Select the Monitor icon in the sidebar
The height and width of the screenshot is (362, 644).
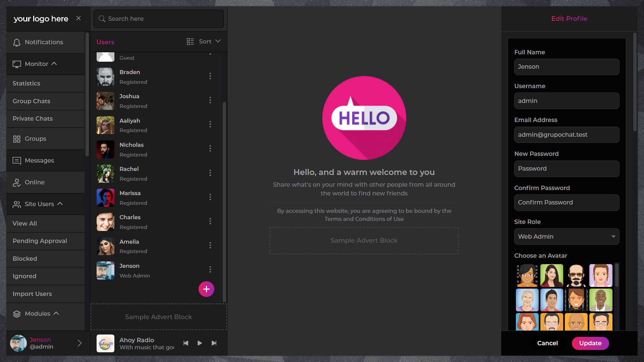tap(16, 64)
